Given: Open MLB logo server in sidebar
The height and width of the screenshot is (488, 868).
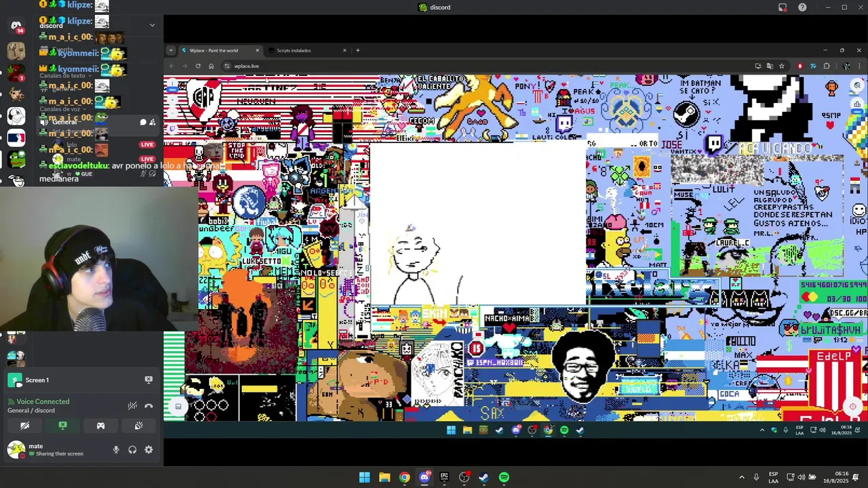Looking at the screenshot, I should 16,138.
